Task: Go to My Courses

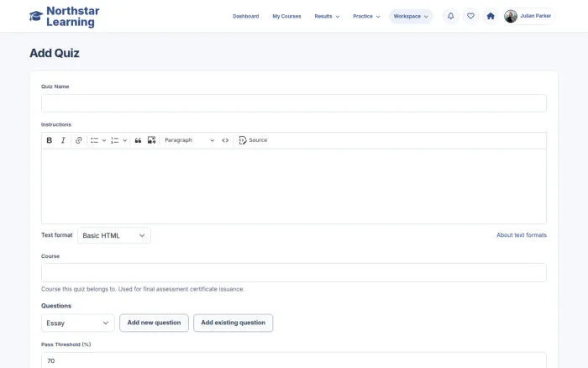Action: coord(286,16)
